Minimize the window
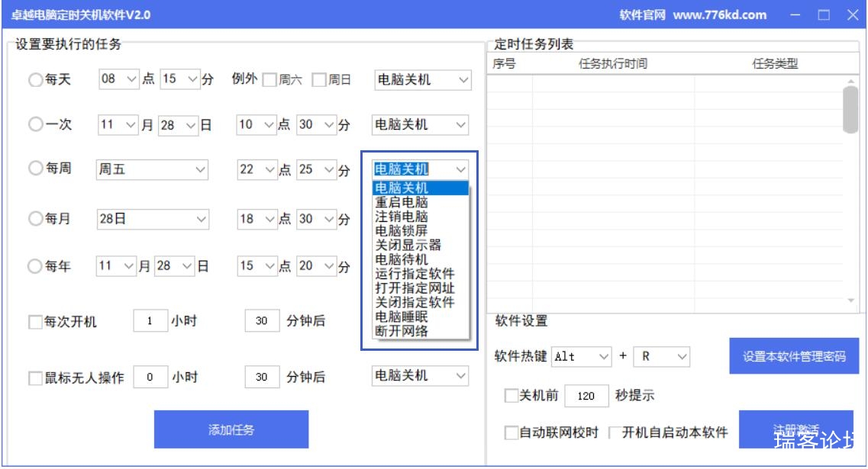 [x=795, y=15]
